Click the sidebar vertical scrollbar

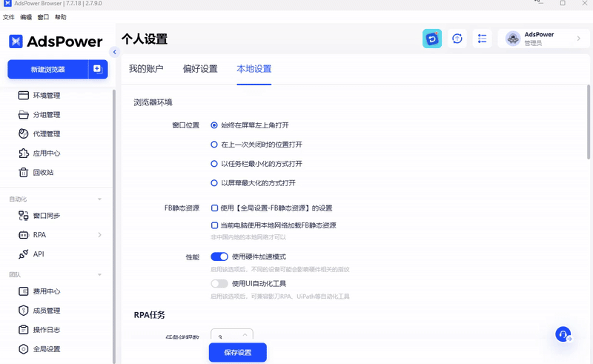(x=114, y=226)
